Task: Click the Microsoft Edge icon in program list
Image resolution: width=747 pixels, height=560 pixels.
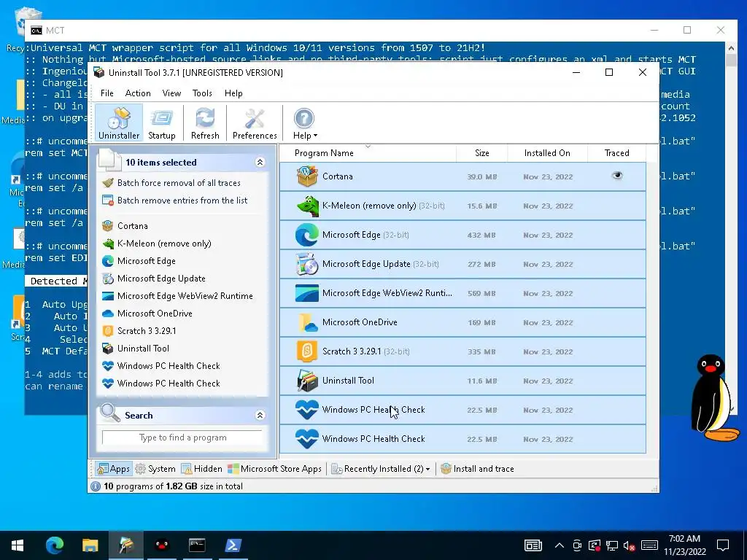Action: pyautogui.click(x=307, y=235)
